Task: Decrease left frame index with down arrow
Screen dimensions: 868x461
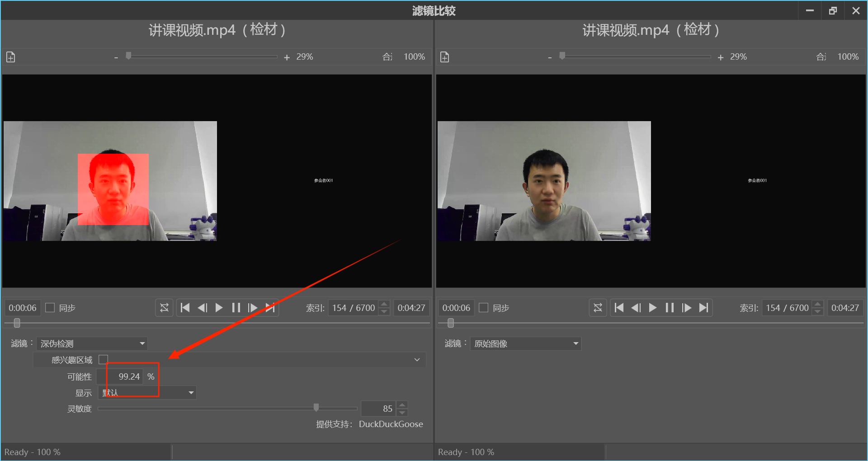Action: [384, 311]
